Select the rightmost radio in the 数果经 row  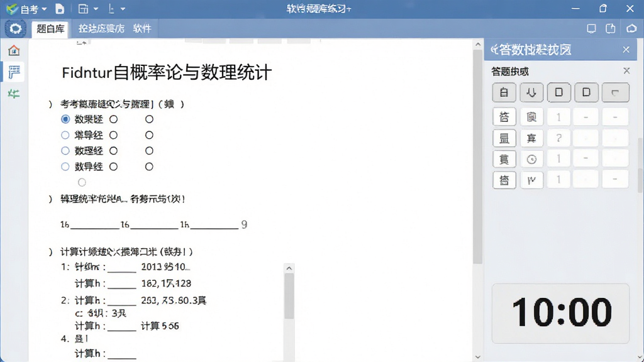click(x=149, y=119)
